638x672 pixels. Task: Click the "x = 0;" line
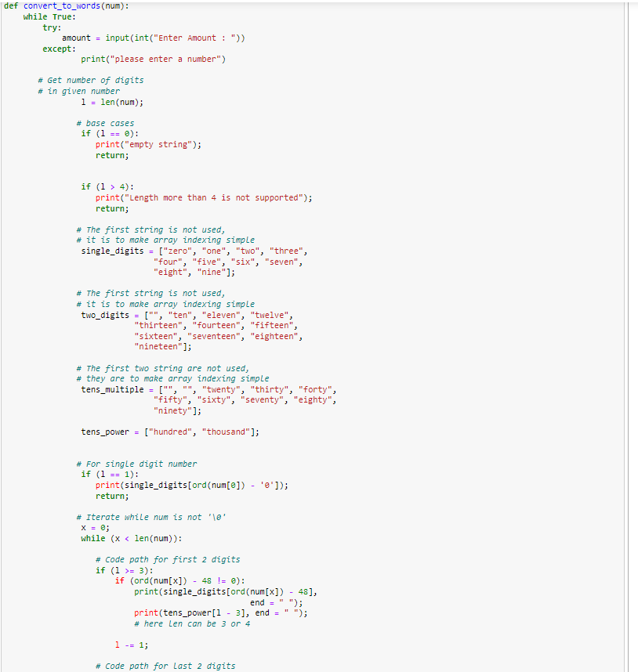point(95,528)
